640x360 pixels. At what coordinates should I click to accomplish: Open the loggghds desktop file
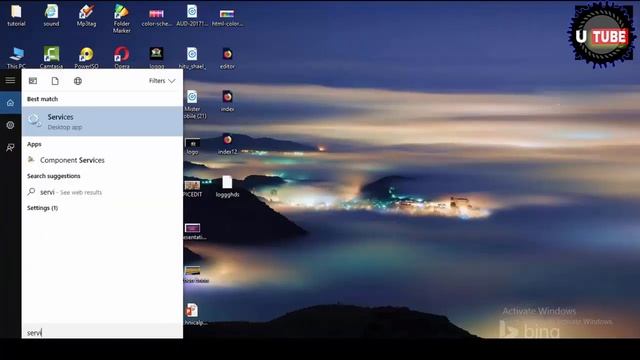(227, 187)
